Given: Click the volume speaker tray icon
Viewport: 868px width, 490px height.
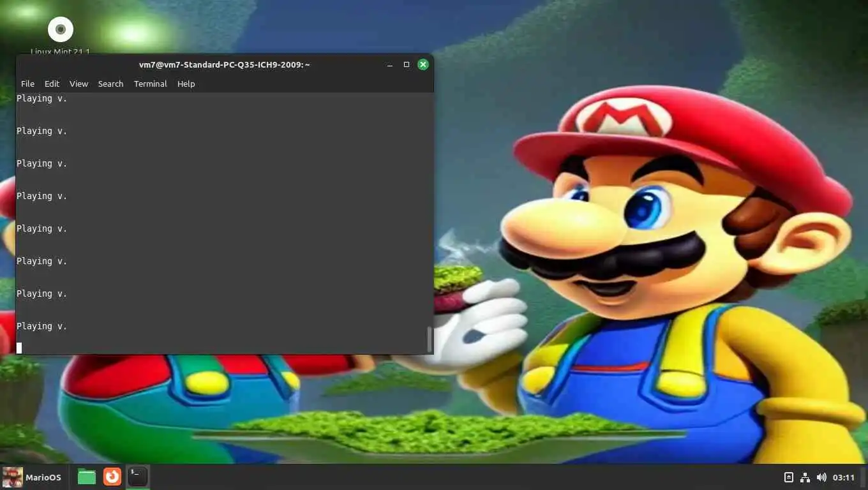Looking at the screenshot, I should (x=821, y=477).
